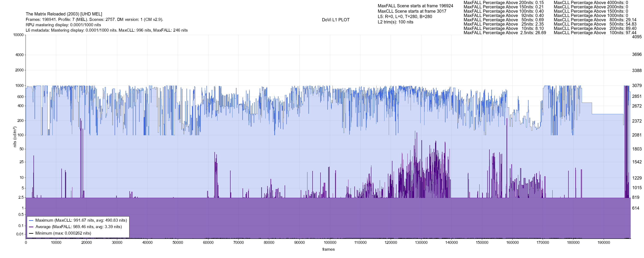Screen dimensions: 644x258
Task: Click the purple Average legend line swatch
Action: [x=31, y=227]
